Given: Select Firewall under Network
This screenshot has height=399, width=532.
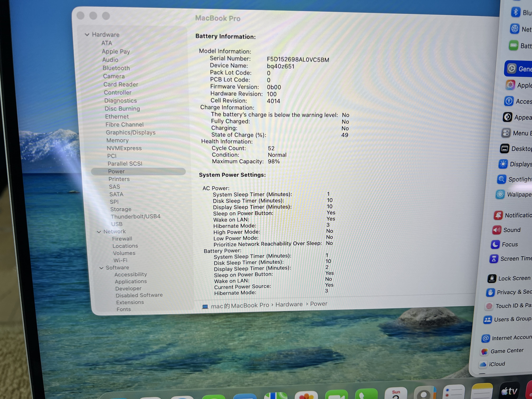Looking at the screenshot, I should pyautogui.click(x=122, y=239).
